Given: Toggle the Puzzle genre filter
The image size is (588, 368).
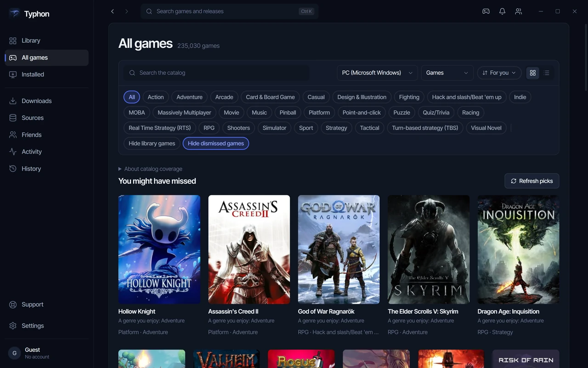Looking at the screenshot, I should pyautogui.click(x=401, y=113).
